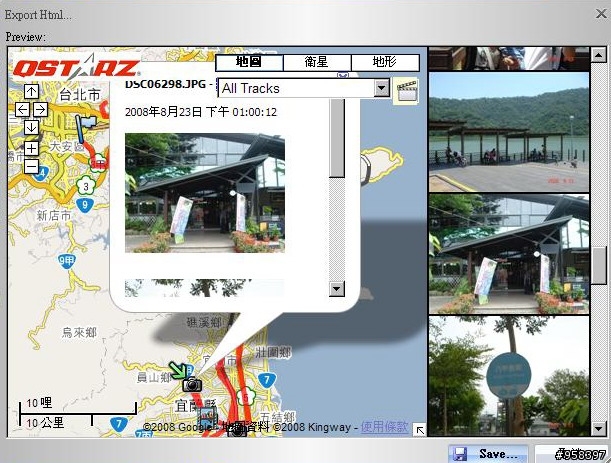Screen dimensions: 611x463
Task: Click the info popup scrollbar thumb
Action: 337,138
